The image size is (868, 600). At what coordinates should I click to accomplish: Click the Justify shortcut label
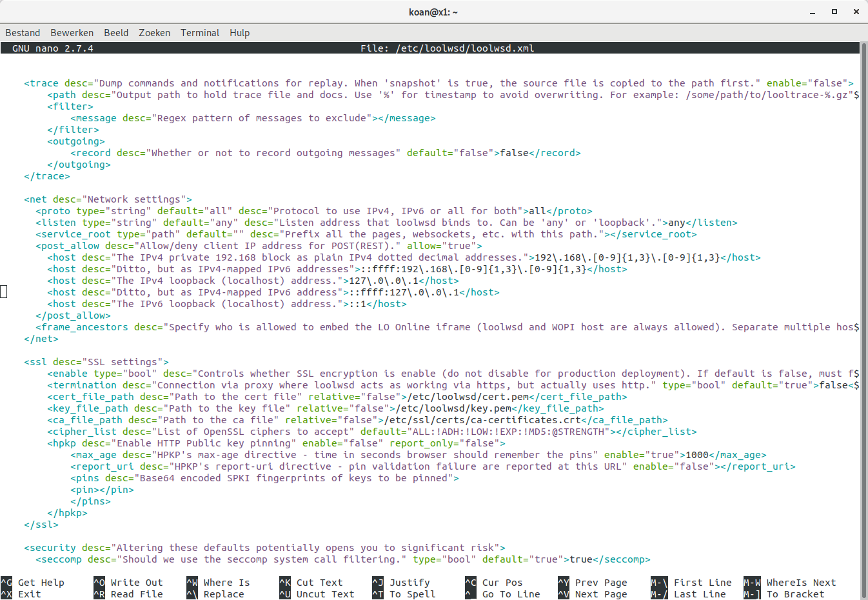point(409,583)
